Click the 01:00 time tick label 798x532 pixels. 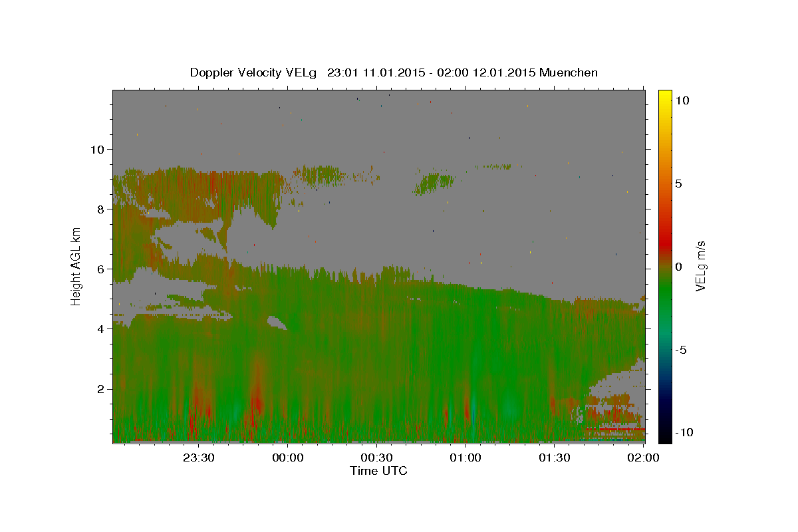[x=465, y=458]
